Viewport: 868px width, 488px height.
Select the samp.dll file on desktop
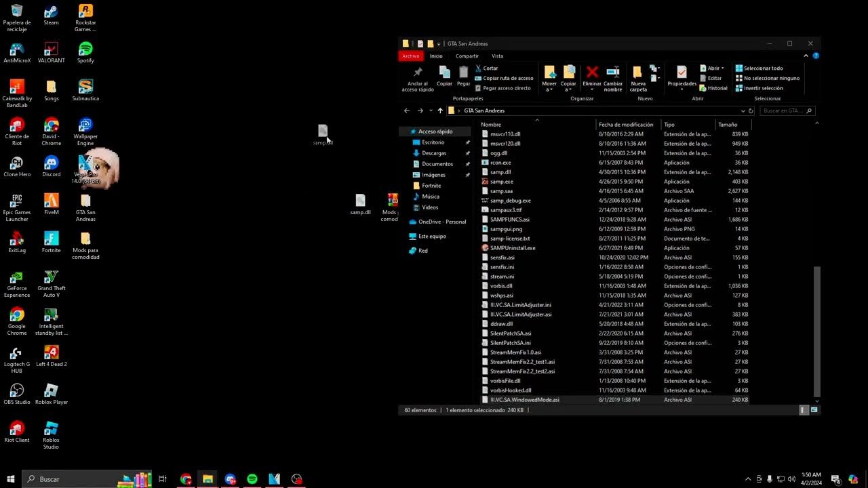pyautogui.click(x=360, y=205)
